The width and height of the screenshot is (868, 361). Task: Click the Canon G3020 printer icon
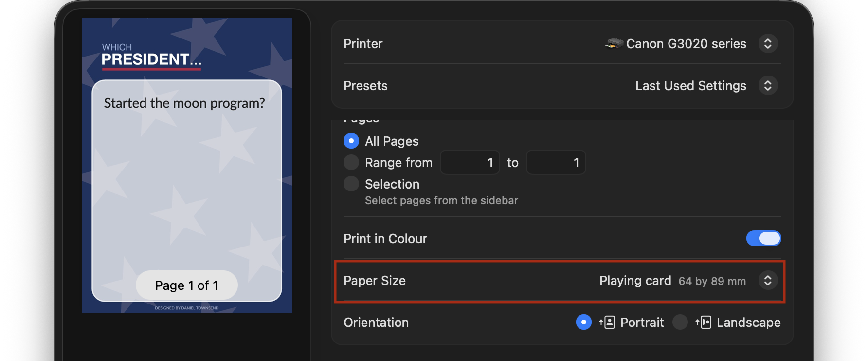(614, 43)
